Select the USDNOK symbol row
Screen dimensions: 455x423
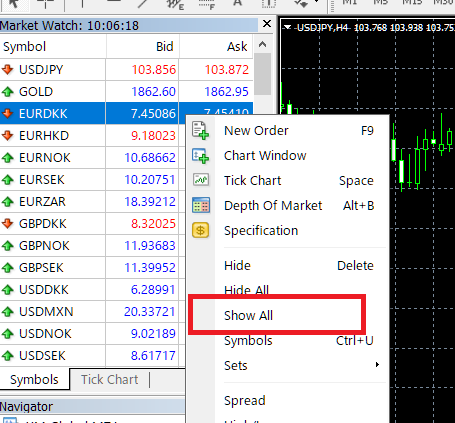click(93, 334)
